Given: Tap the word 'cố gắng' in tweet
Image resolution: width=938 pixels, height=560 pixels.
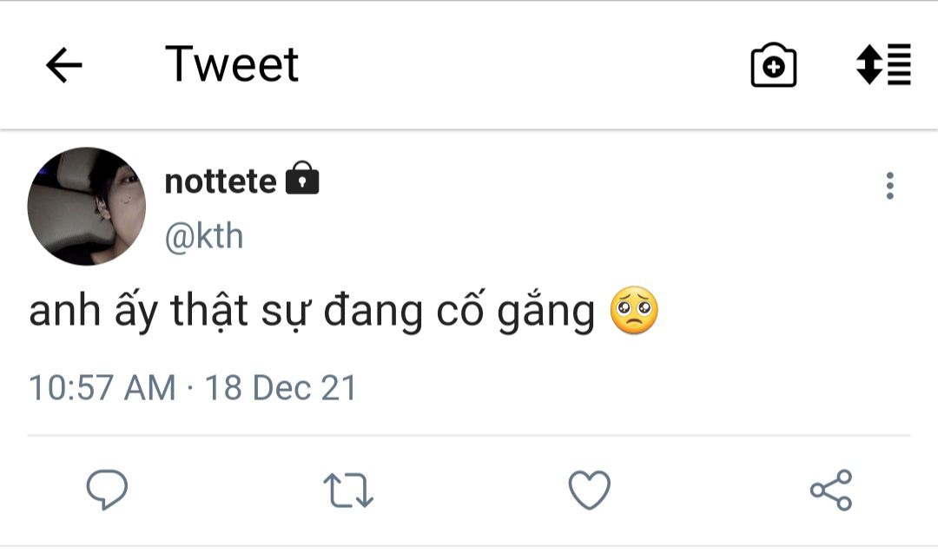Looking at the screenshot, I should (516, 312).
